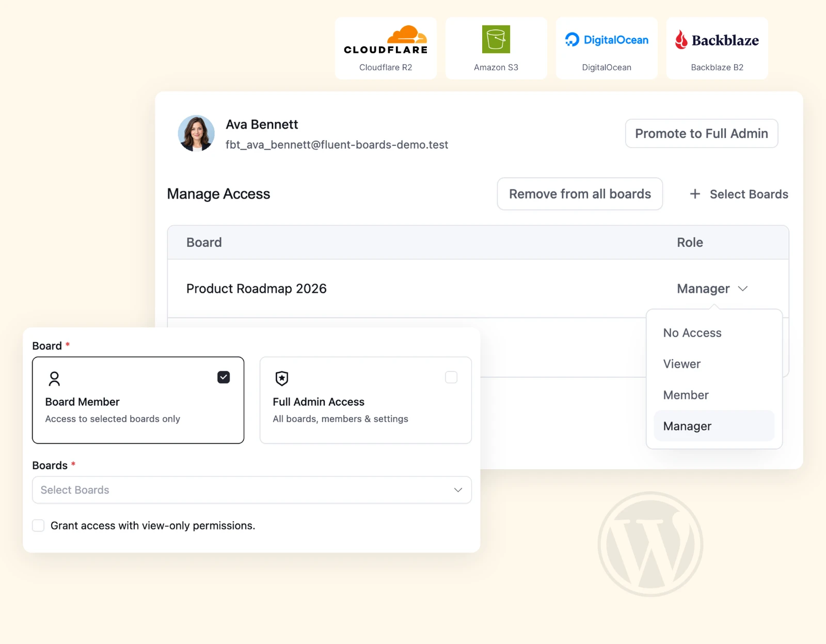Choose Member from role menu
This screenshot has width=826, height=644.
714,395
